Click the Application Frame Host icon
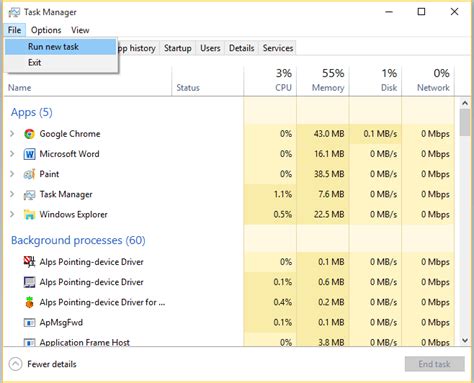 coord(29,342)
